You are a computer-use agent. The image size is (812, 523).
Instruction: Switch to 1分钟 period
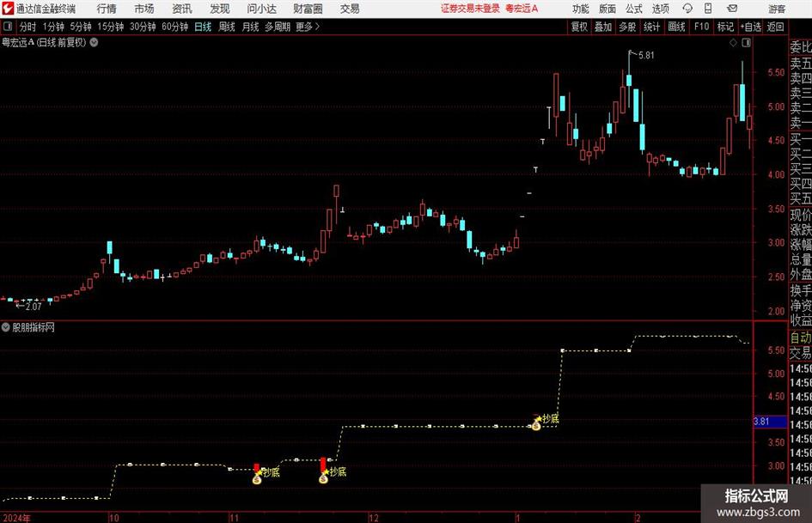pos(53,27)
